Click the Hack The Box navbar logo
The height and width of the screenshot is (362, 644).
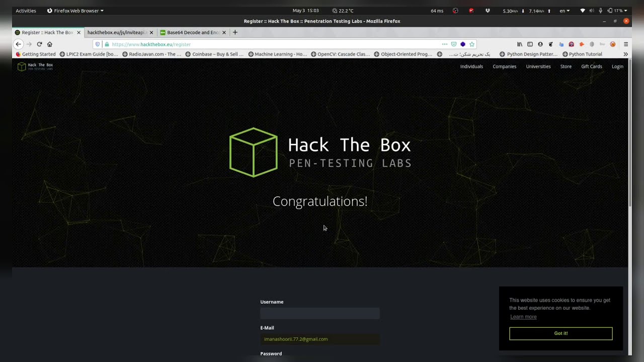pyautogui.click(x=35, y=66)
